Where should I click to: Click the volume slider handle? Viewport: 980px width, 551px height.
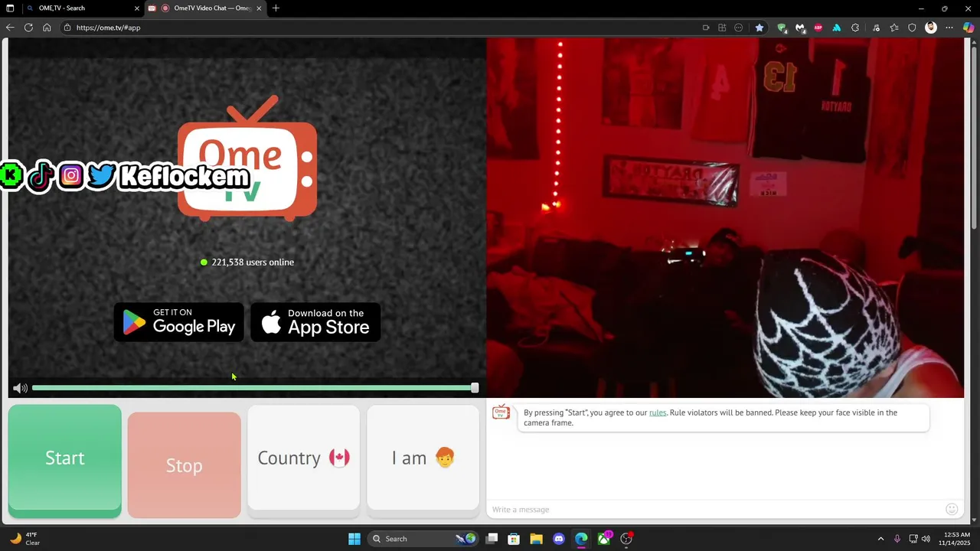(x=475, y=388)
